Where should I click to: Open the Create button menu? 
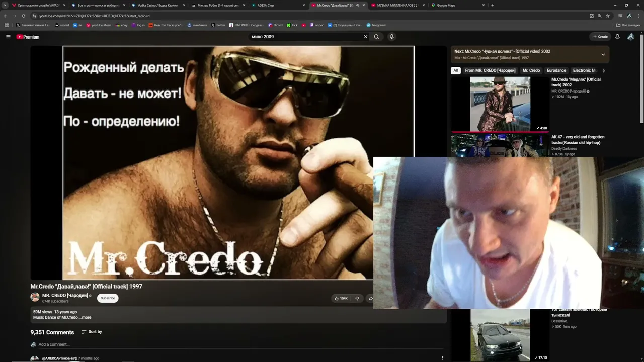600,37
